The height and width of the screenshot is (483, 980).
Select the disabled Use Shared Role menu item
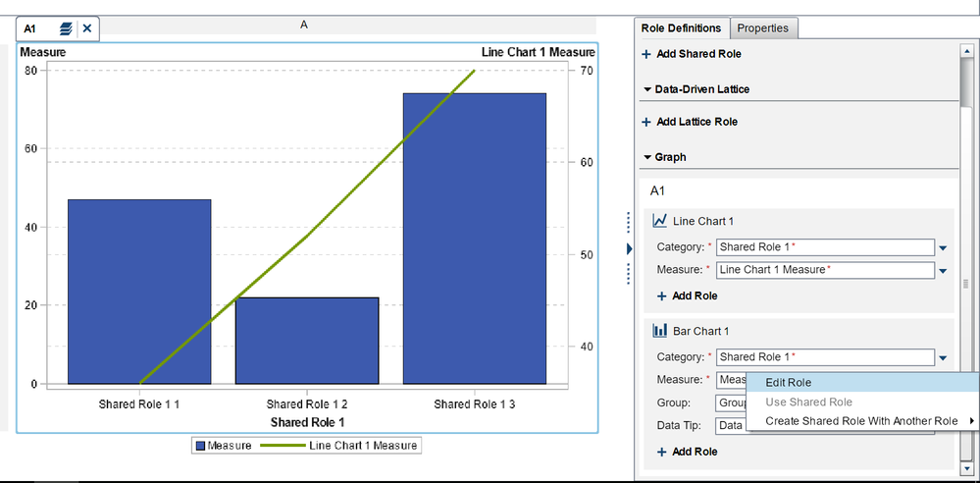pyautogui.click(x=862, y=402)
